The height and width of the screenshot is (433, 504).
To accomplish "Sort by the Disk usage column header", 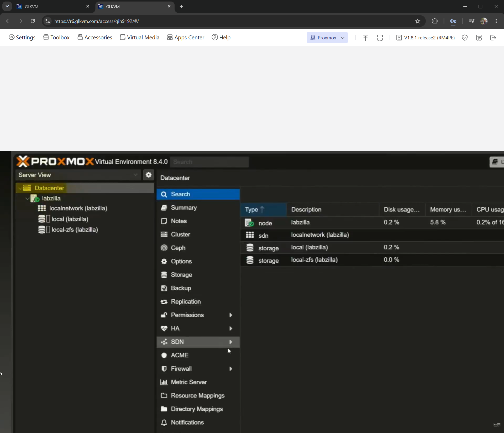I will (x=402, y=210).
